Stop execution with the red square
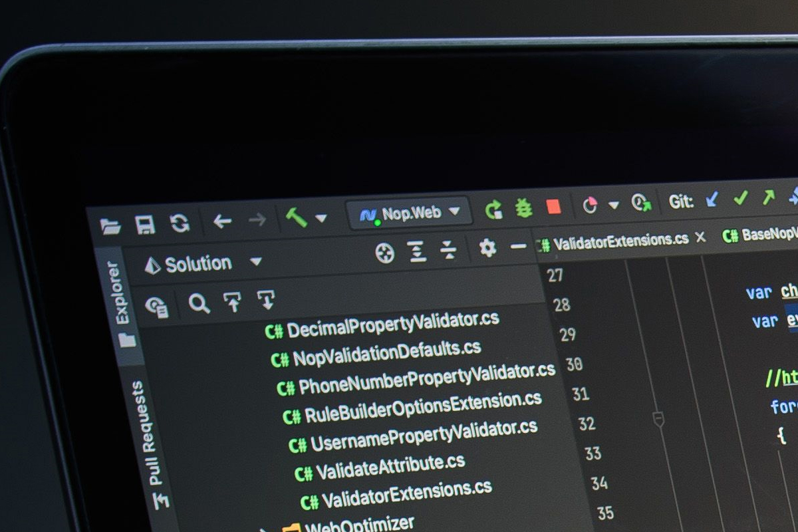798x532 pixels. [x=553, y=207]
